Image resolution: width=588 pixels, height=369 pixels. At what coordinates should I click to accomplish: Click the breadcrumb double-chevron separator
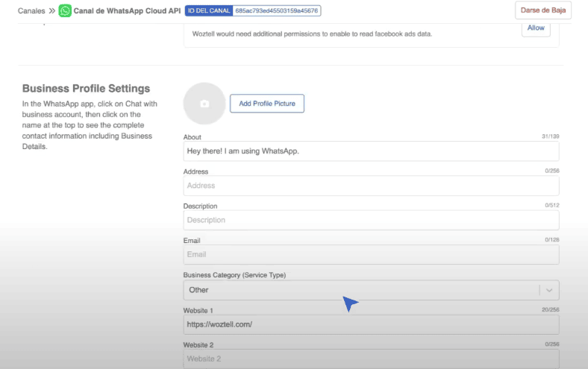click(x=51, y=11)
